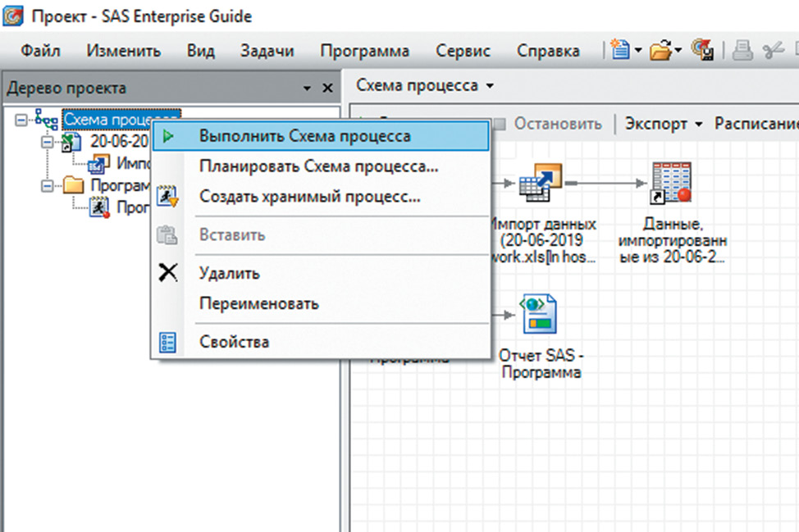Select the 20-06-20 file tree item
This screenshot has height=532, width=799.
point(119,142)
